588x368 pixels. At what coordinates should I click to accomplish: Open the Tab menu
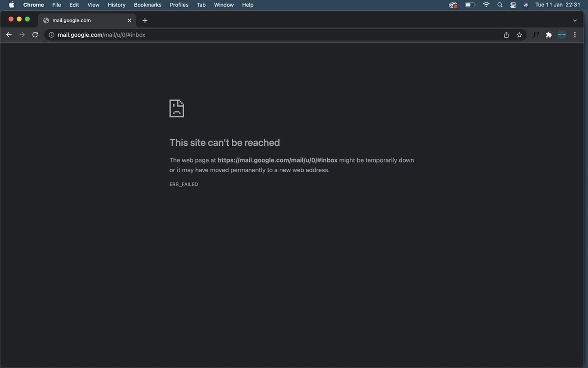click(201, 5)
